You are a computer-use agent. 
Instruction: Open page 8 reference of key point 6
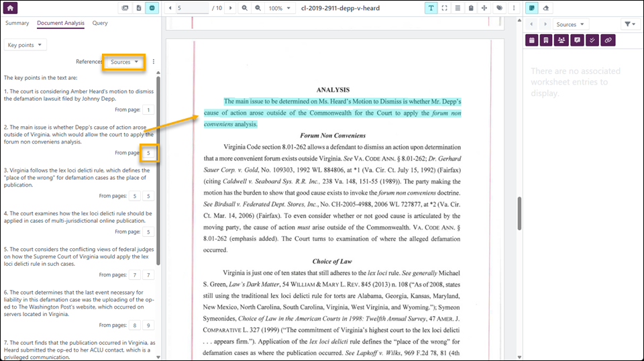(x=135, y=325)
